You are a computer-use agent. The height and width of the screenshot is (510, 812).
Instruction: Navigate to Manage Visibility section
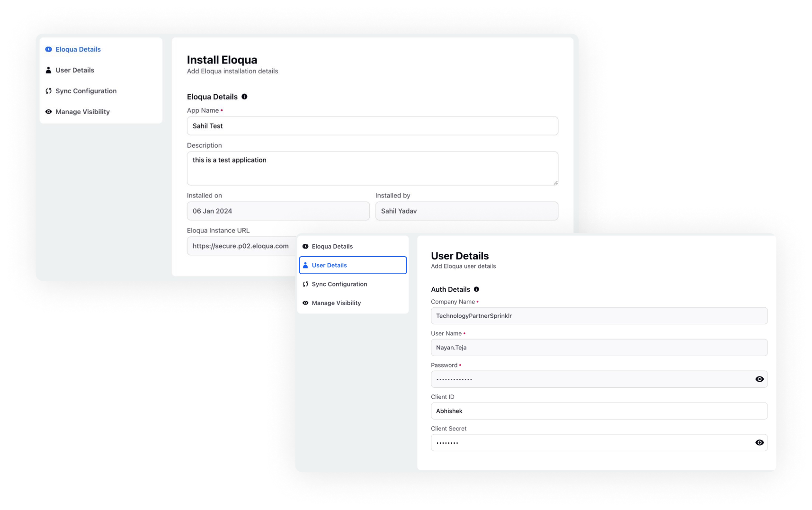coord(336,303)
